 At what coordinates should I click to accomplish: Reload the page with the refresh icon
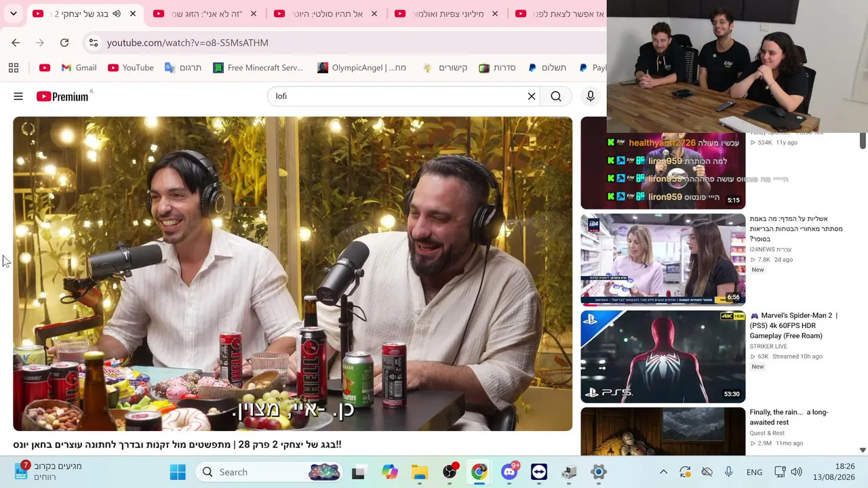tap(64, 43)
